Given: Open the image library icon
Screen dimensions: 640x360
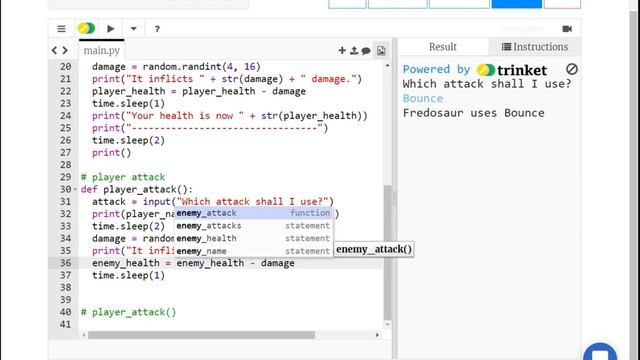Looking at the screenshot, I should pyautogui.click(x=381, y=50).
